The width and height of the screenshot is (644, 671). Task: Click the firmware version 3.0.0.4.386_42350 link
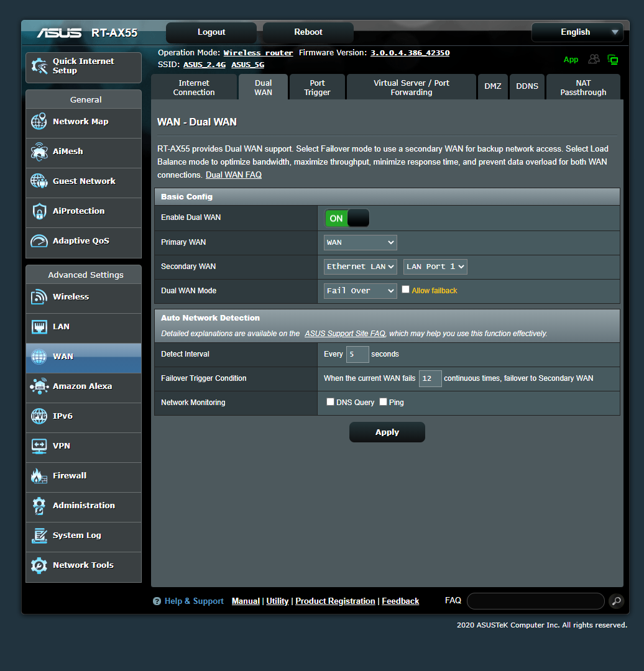(x=410, y=53)
